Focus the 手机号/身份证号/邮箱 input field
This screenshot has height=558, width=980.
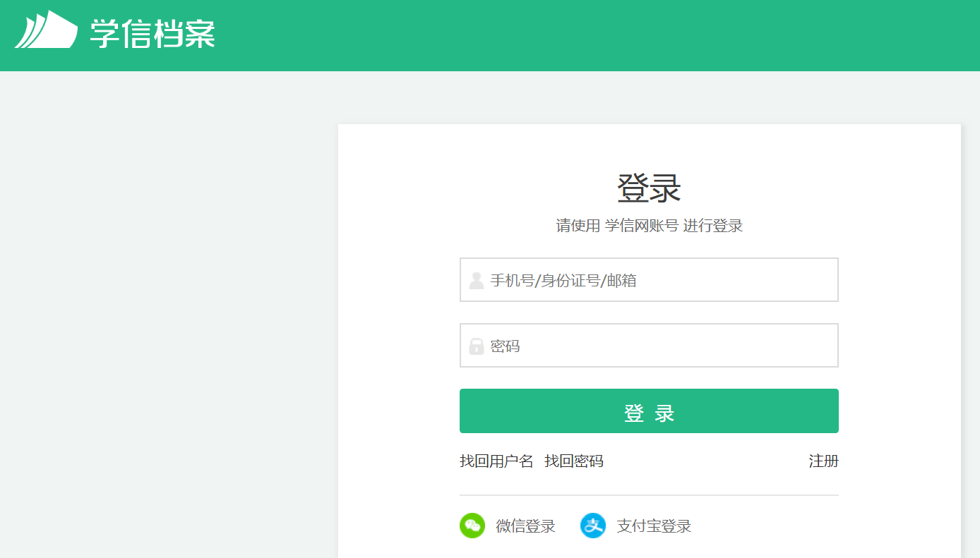click(649, 280)
